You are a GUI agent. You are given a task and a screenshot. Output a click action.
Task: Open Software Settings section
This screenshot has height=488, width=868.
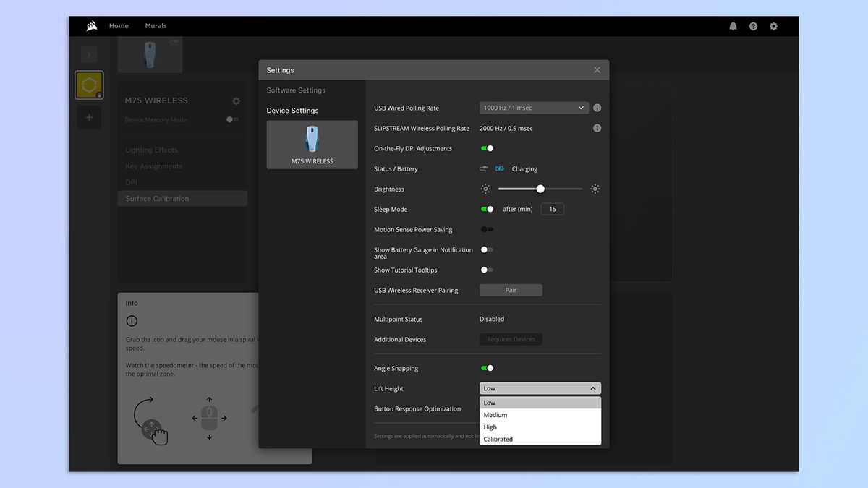coord(296,90)
